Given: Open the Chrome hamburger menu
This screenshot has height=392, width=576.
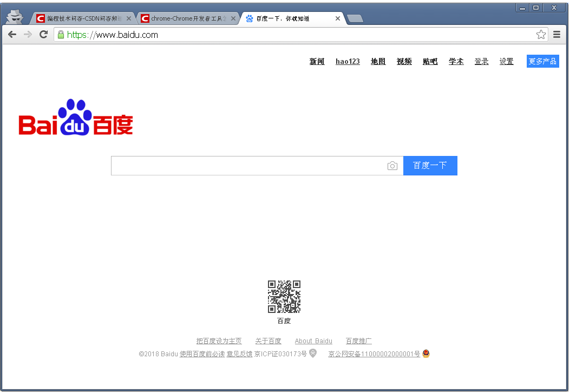Looking at the screenshot, I should coord(557,35).
